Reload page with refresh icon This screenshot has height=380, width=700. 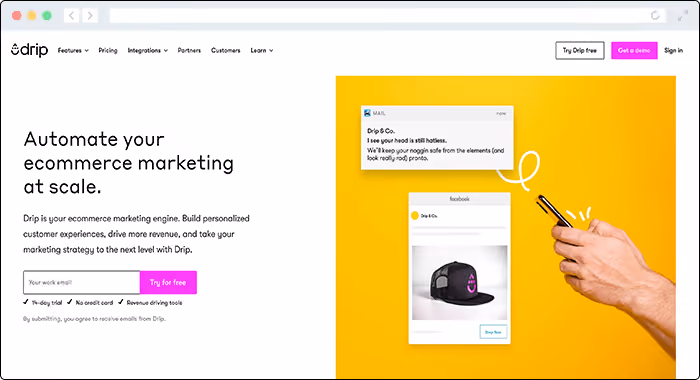(655, 16)
